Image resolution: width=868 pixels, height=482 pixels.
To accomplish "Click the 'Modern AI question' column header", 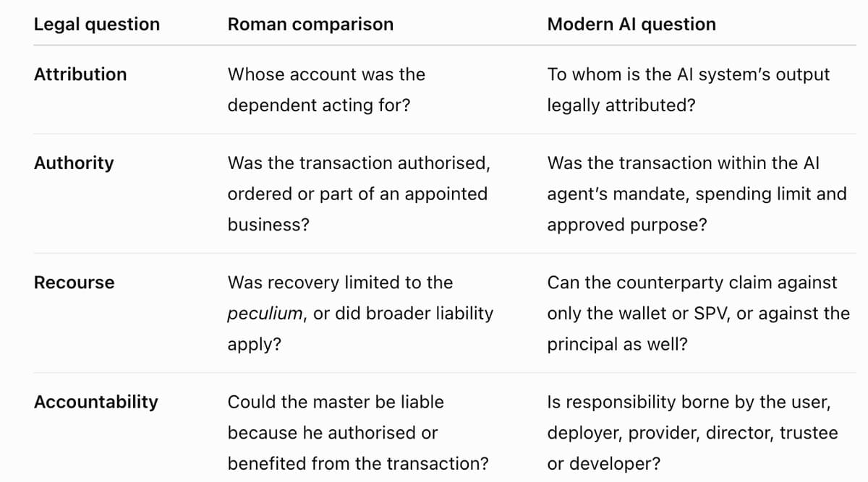I will pos(631,24).
